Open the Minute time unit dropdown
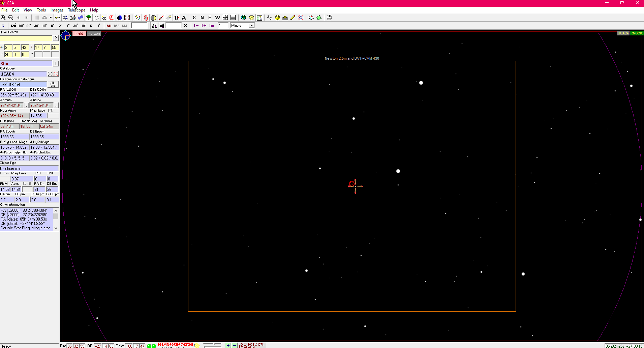The width and height of the screenshot is (644, 348). coord(251,26)
